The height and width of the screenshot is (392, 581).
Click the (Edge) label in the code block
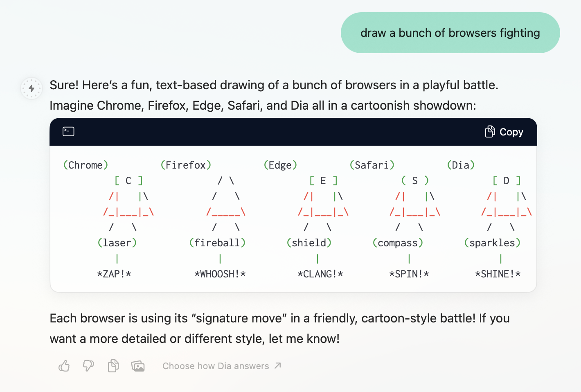[280, 165]
